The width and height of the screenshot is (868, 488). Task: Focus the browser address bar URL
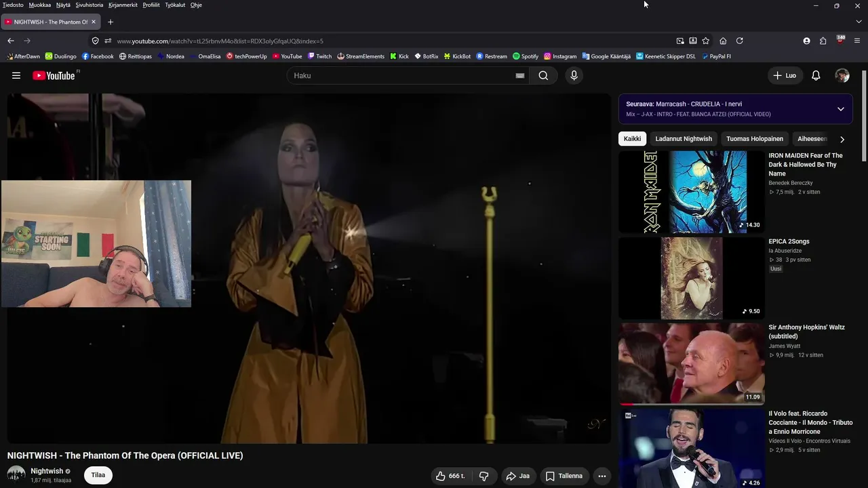point(220,41)
